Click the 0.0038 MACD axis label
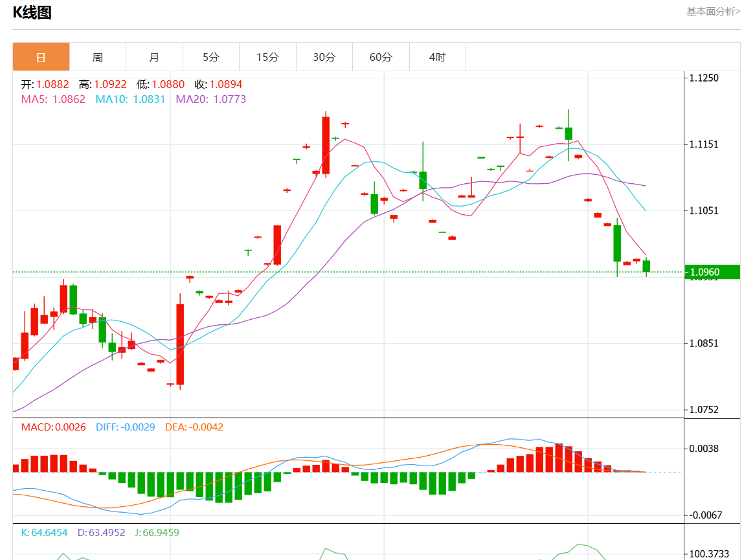This screenshot has height=560, width=755. coord(704,449)
